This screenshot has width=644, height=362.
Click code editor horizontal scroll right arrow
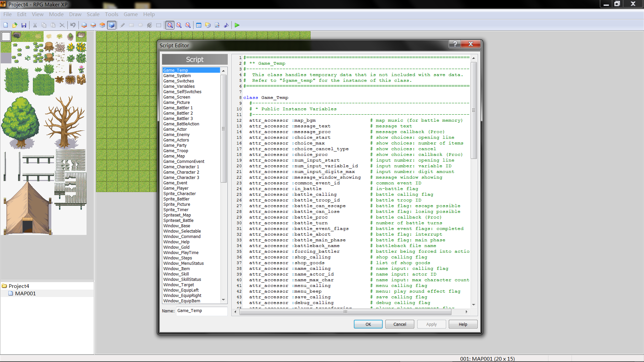point(467,312)
